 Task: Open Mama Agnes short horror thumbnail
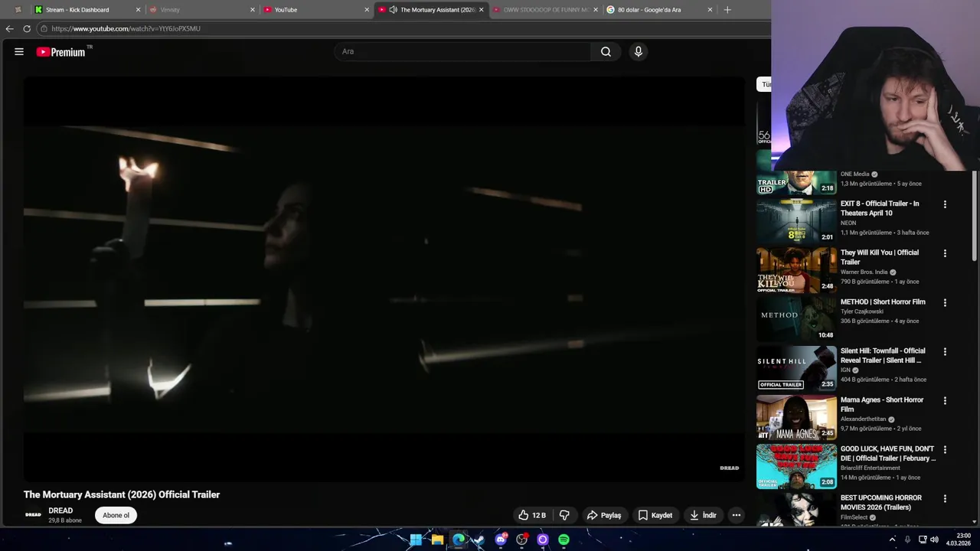click(796, 416)
